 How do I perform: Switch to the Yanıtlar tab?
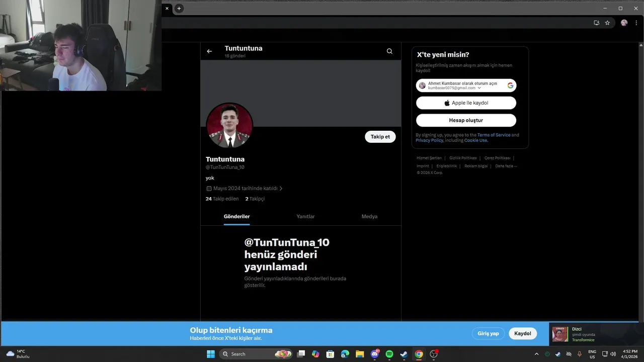click(305, 217)
